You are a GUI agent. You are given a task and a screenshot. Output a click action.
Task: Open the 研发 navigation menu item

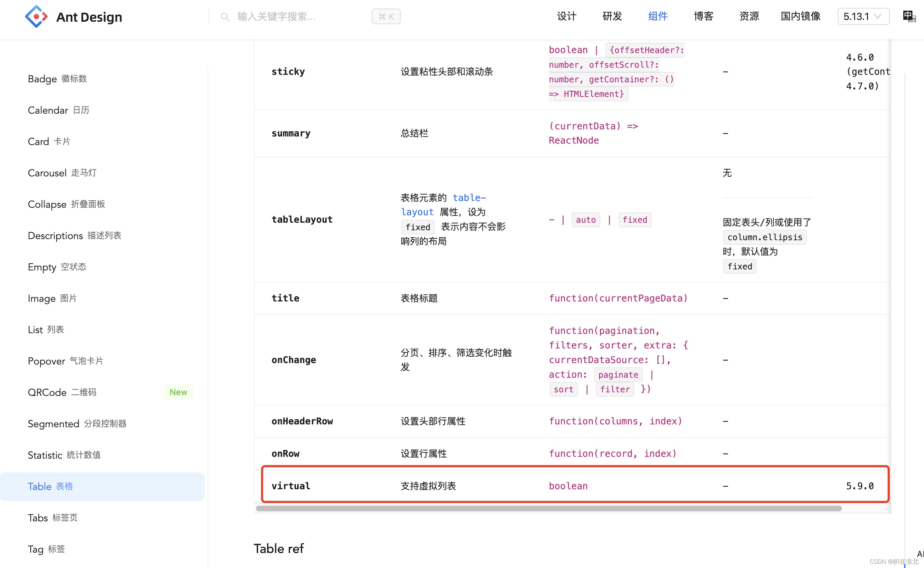pos(612,16)
